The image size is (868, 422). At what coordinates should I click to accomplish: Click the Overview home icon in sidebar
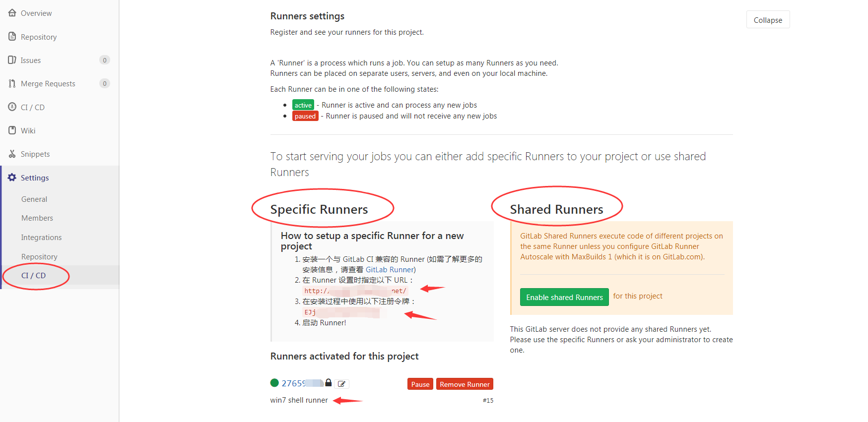coord(12,13)
